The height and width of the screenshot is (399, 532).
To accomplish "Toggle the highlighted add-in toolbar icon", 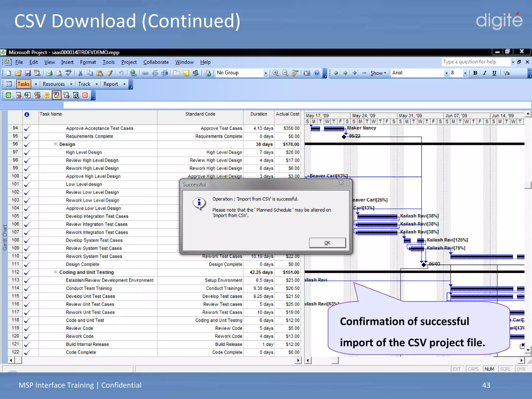I will pos(56,95).
